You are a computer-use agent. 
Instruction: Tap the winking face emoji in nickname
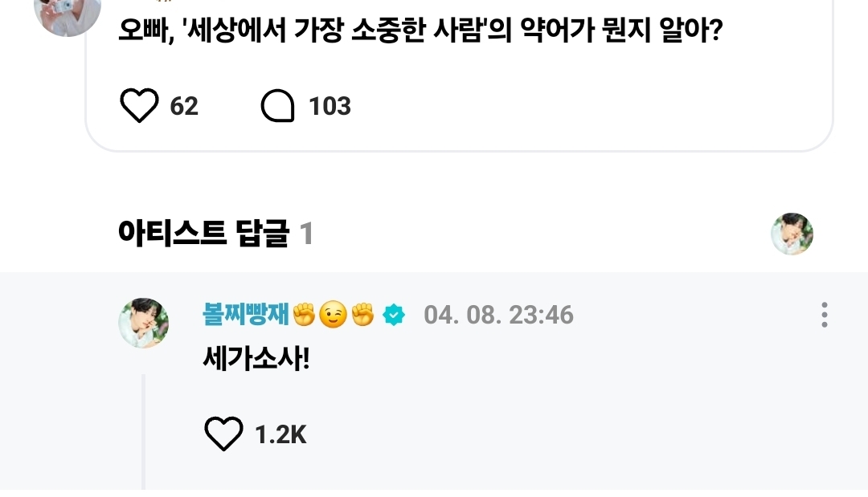[x=334, y=315]
